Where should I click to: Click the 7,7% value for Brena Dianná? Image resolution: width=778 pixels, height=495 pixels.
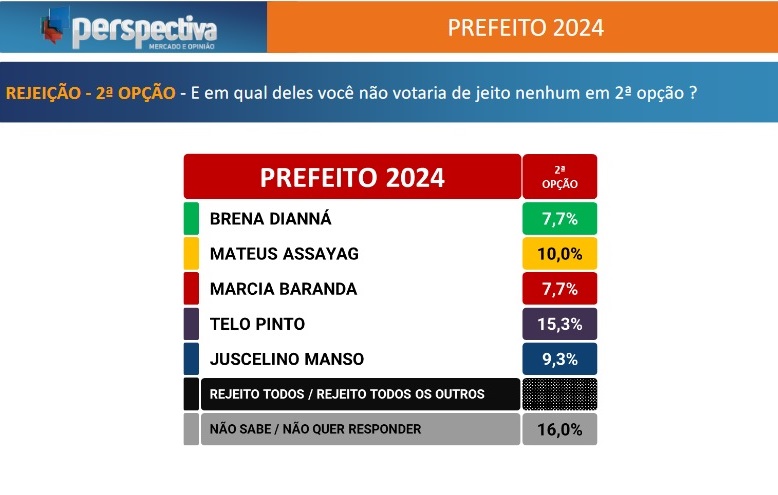pyautogui.click(x=560, y=218)
